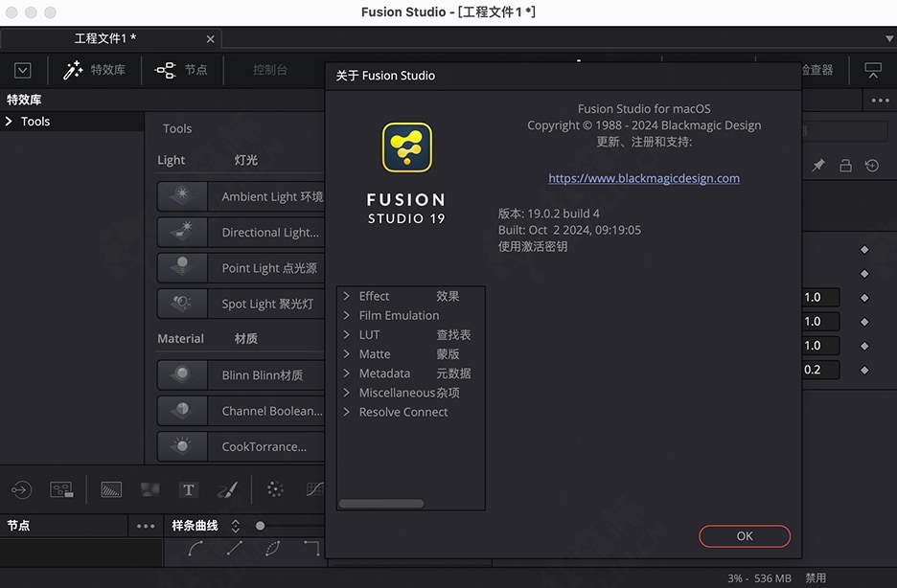Expand the Resolve Connect category
The width and height of the screenshot is (897, 588).
click(346, 412)
